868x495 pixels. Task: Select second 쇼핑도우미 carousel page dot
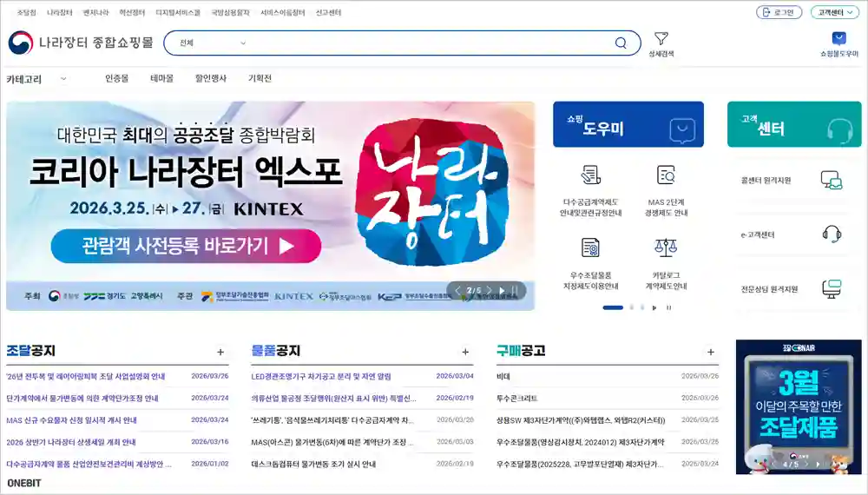coord(632,307)
